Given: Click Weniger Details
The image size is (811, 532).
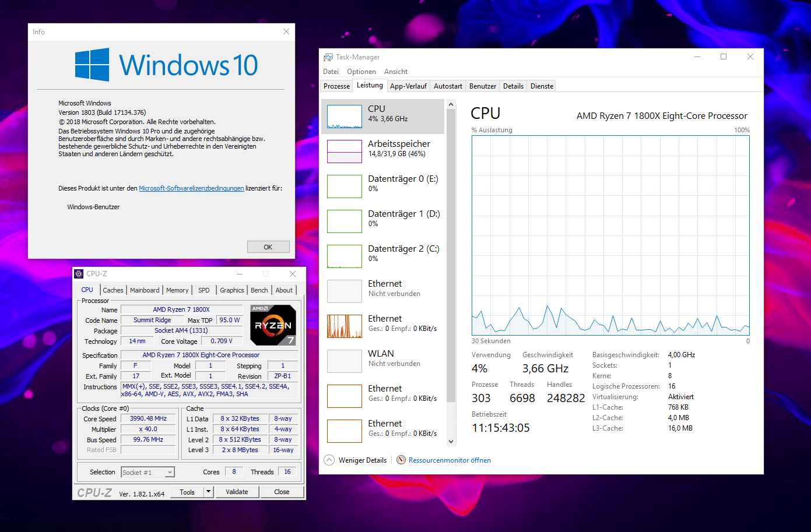Looking at the screenshot, I should tap(362, 460).
